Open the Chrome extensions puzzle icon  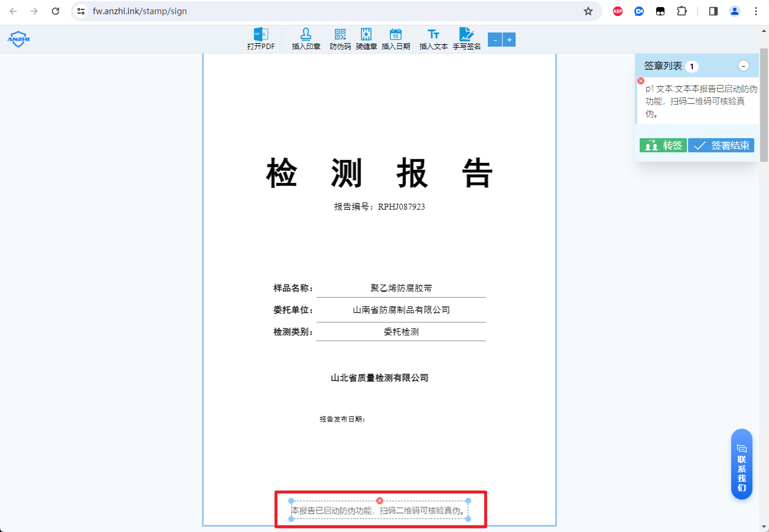pos(682,11)
